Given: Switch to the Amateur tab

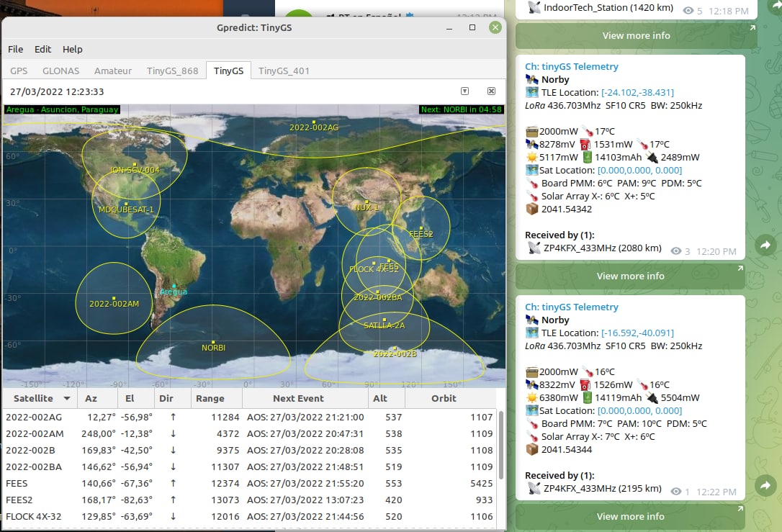Looking at the screenshot, I should coord(113,71).
